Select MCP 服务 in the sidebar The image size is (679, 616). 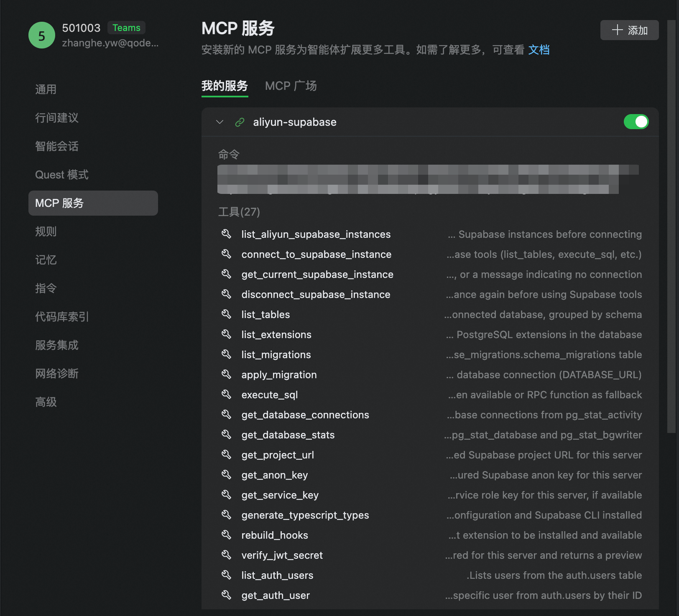[93, 203]
